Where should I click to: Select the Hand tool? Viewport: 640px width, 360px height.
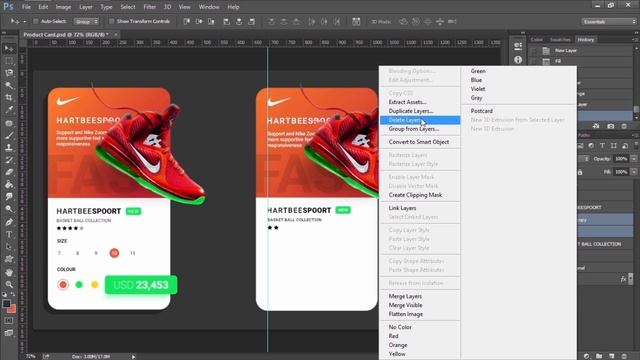9,272
